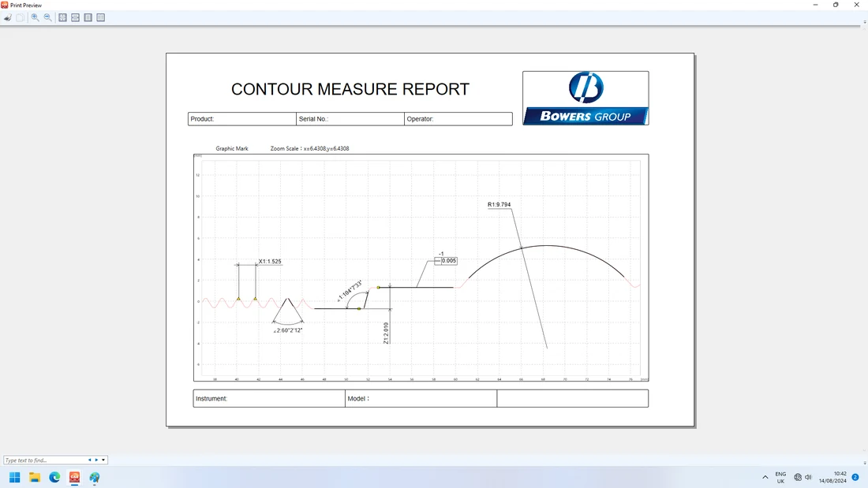Click the toolbar overflow arrow at top right
This screenshot has width=868, height=488.
pyautogui.click(x=865, y=22)
